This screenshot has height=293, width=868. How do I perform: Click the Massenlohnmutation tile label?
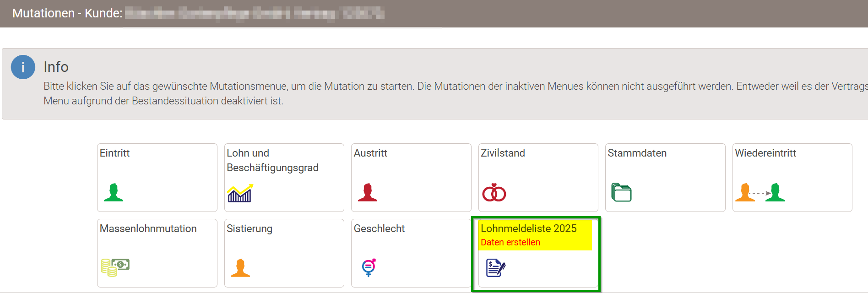[148, 228]
